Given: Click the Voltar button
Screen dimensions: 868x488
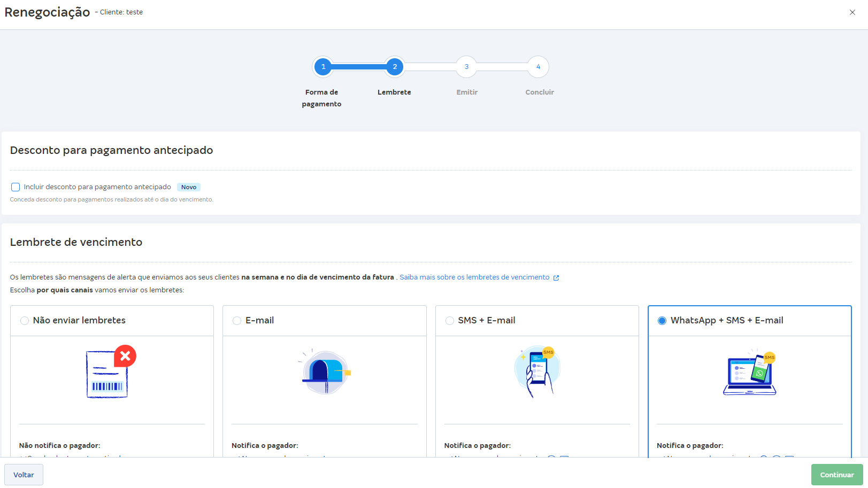Looking at the screenshot, I should point(24,475).
